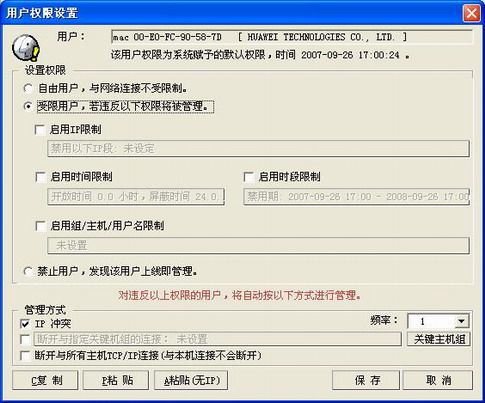Toggle the 断开与指定关键机组的连接 checkbox
485x403 pixels.
(x=25, y=339)
